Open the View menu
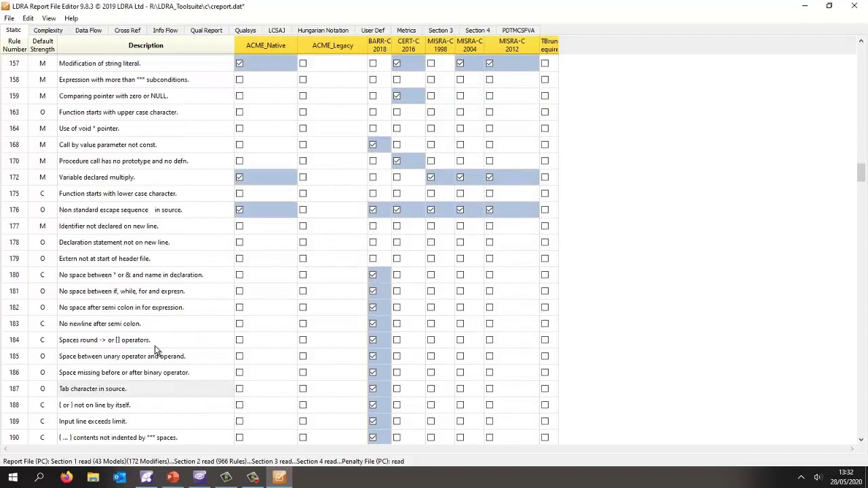The width and height of the screenshot is (868, 488). (x=49, y=18)
